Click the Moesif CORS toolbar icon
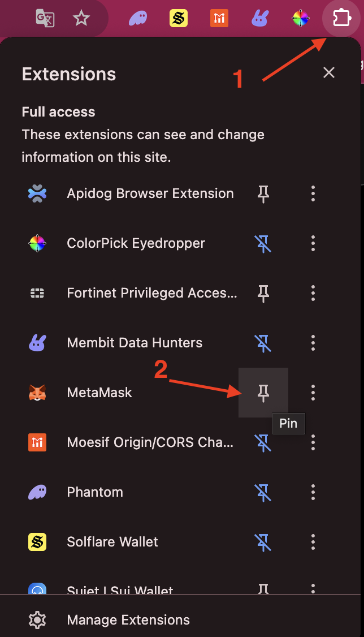The image size is (364, 637). pos(219,19)
